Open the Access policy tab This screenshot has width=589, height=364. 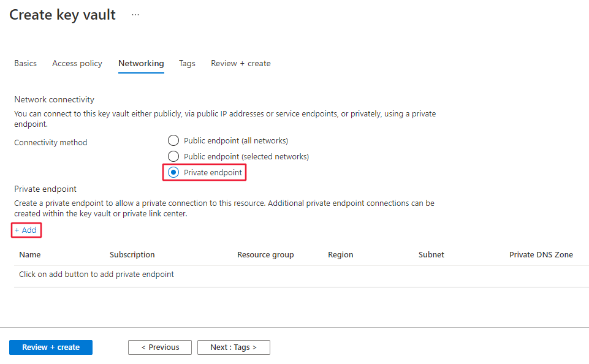tap(77, 63)
